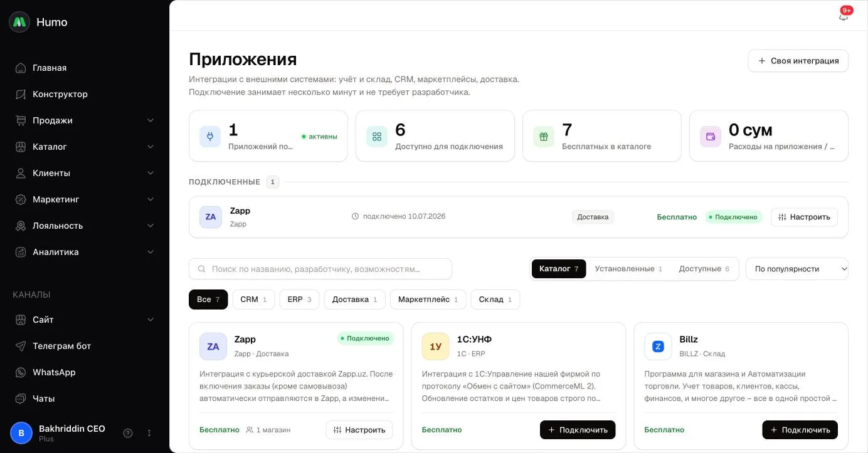Click Настроить on the Zapp catalog card
Screen dimensions: 868x453
tap(359, 430)
